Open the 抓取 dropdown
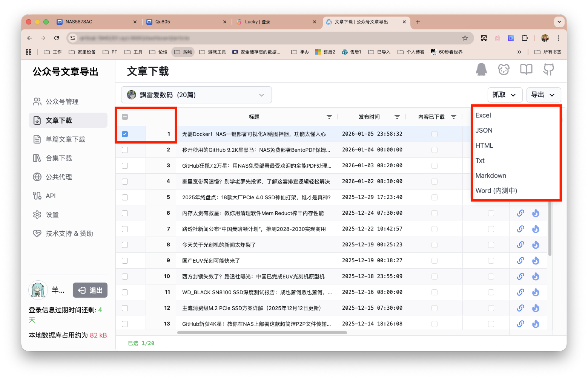588x379 pixels. [x=505, y=95]
